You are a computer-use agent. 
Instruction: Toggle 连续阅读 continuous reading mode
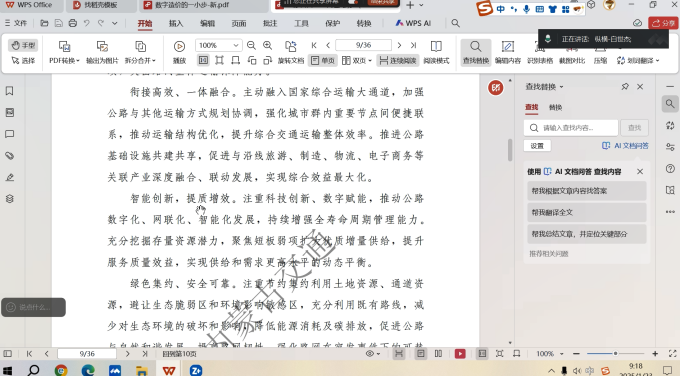(397, 60)
